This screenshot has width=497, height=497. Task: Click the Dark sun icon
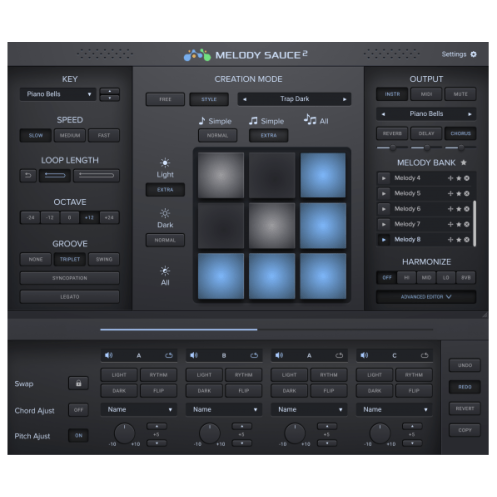[x=165, y=213]
